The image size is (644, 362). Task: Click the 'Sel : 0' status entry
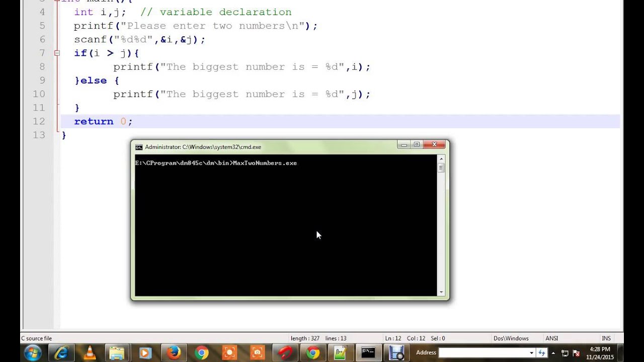(437, 338)
